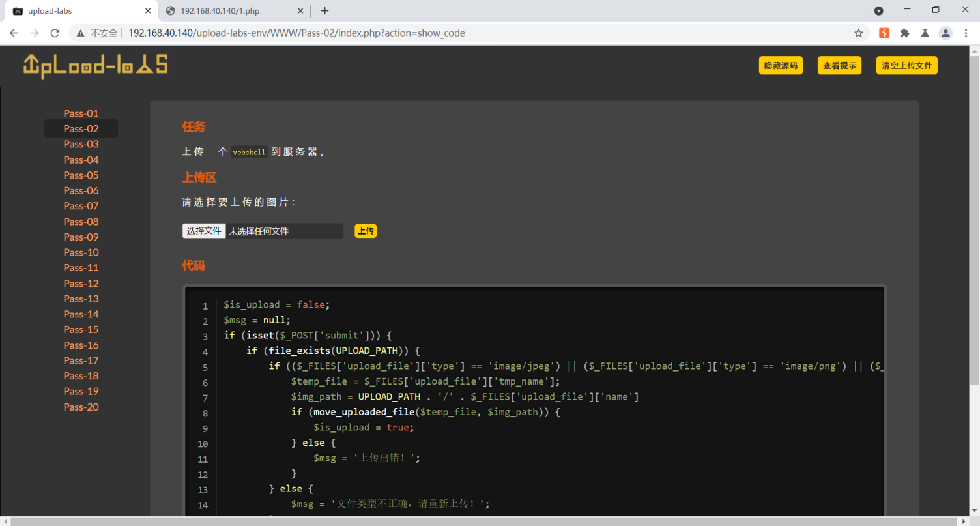Select Pass-02 in the sidebar
The height and width of the screenshot is (526, 980).
81,128
